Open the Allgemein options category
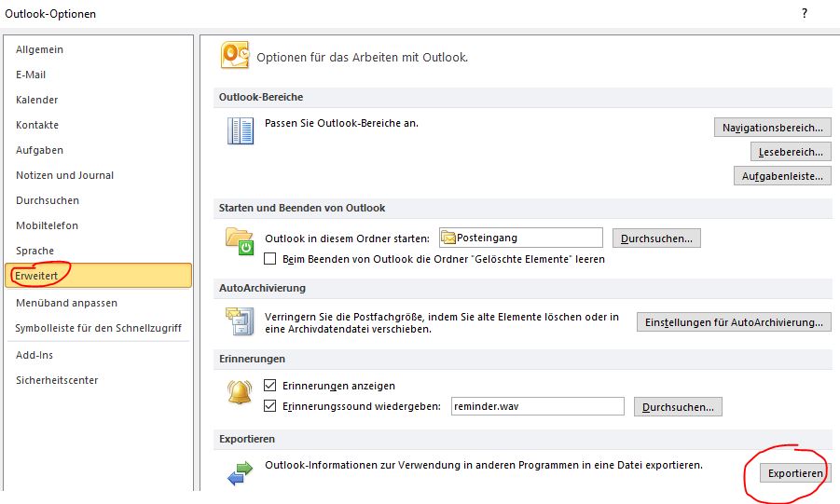 tap(40, 49)
